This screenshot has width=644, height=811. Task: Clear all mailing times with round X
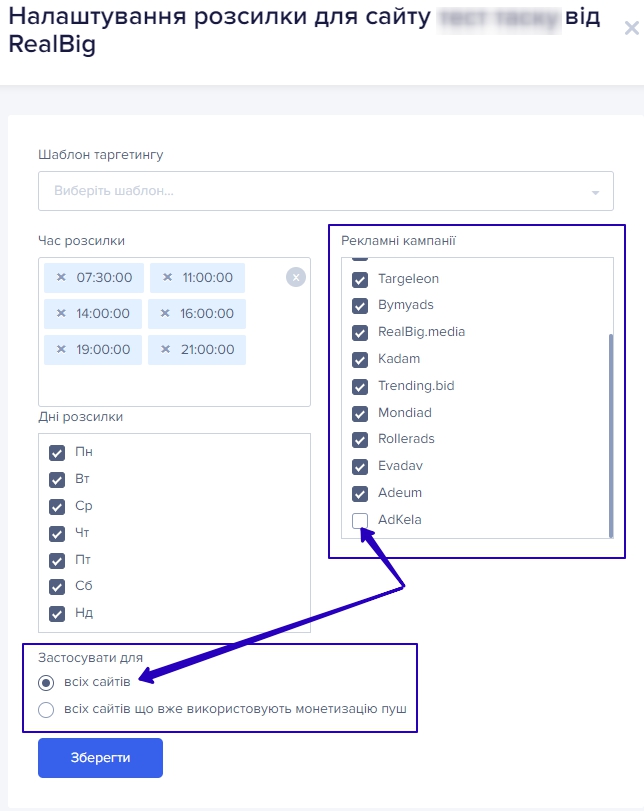click(x=296, y=277)
